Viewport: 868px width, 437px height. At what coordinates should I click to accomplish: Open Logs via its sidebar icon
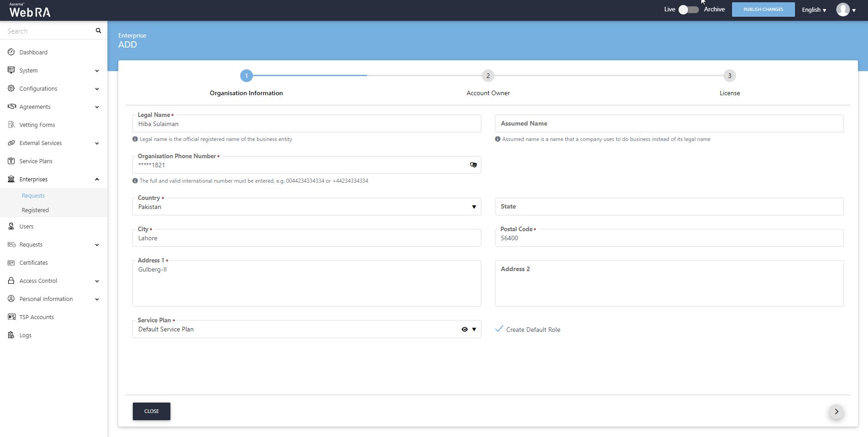11,335
